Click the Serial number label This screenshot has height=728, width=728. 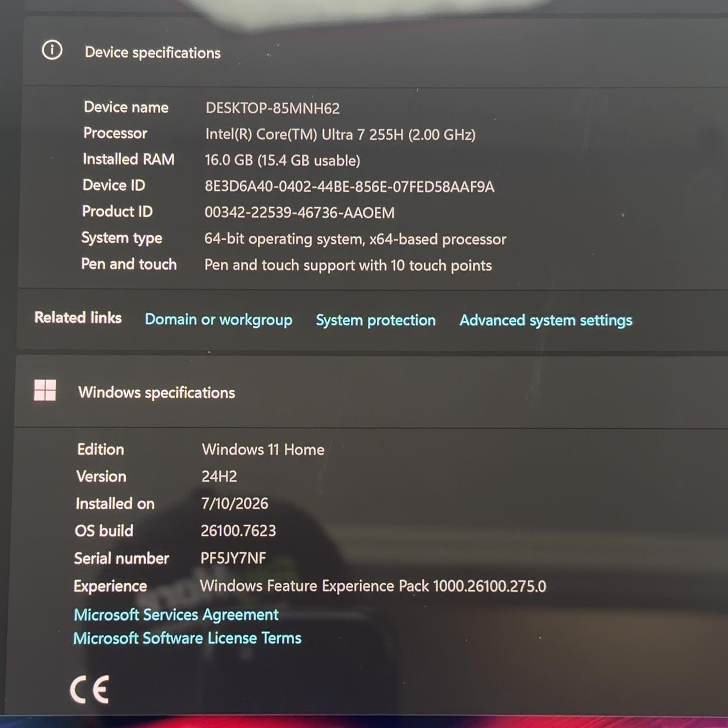[121, 558]
